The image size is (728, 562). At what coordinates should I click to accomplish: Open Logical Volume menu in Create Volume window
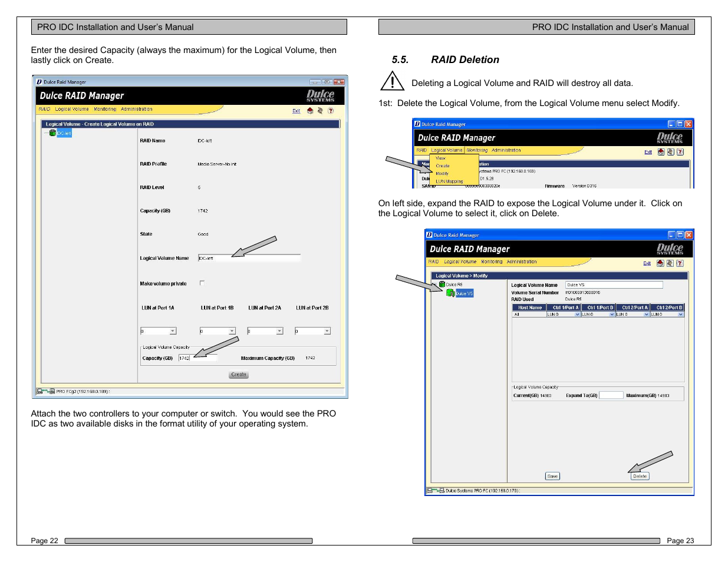point(72,109)
